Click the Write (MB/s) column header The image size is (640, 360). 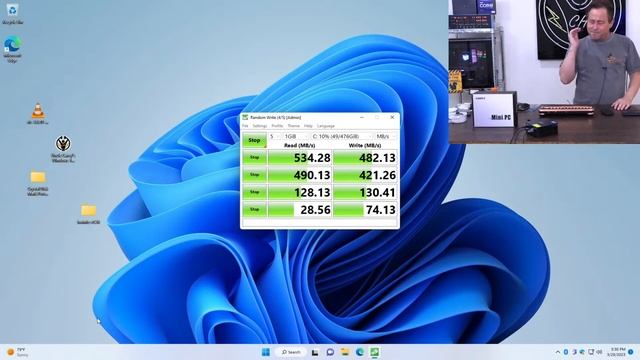click(x=365, y=145)
